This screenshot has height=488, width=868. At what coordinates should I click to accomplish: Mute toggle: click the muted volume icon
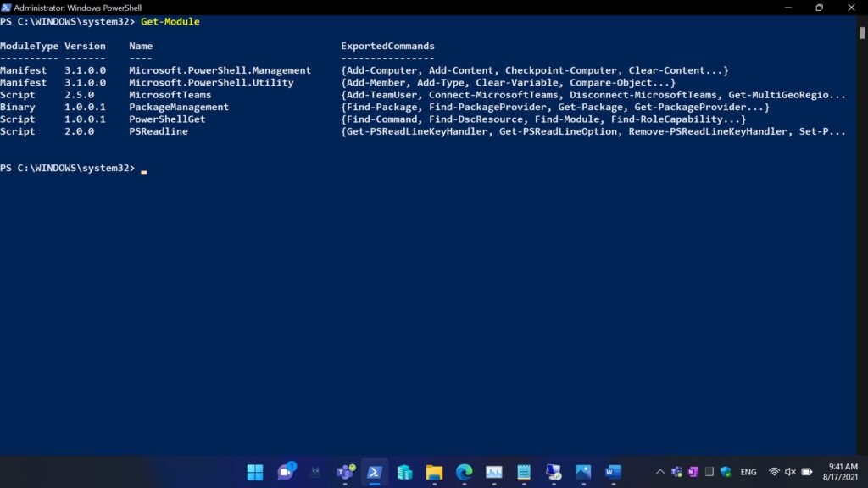791,472
